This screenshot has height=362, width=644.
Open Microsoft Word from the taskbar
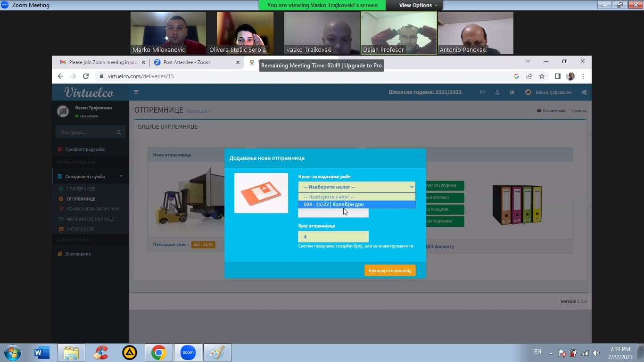(42, 353)
